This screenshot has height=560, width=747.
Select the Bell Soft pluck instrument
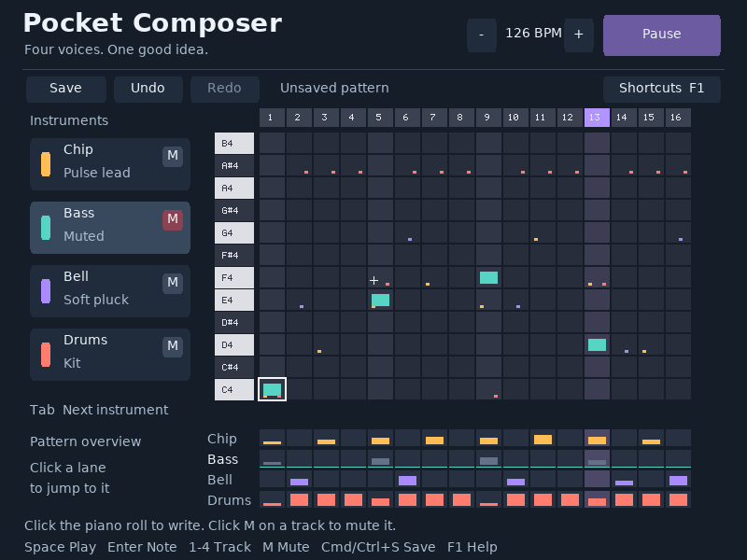[110, 291]
